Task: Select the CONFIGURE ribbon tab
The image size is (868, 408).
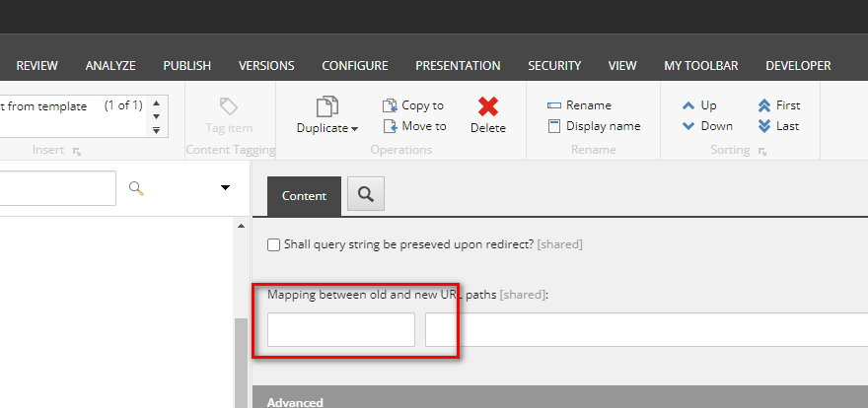Action: [355, 66]
